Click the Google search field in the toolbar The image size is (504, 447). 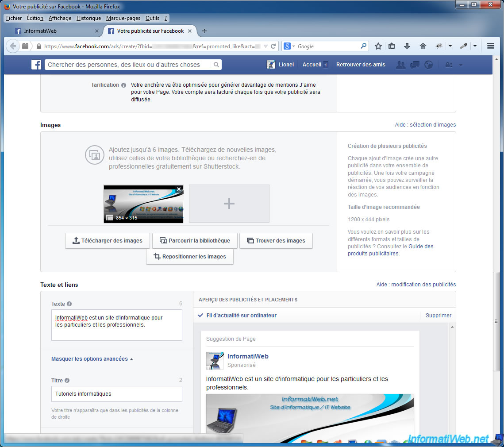click(328, 46)
